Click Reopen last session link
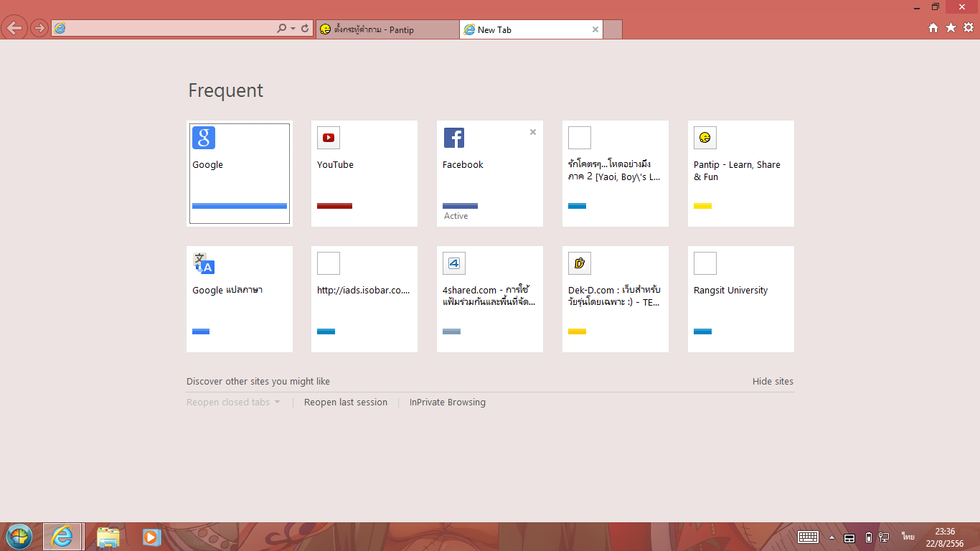Viewport: 980px width, 551px height. [x=346, y=402]
